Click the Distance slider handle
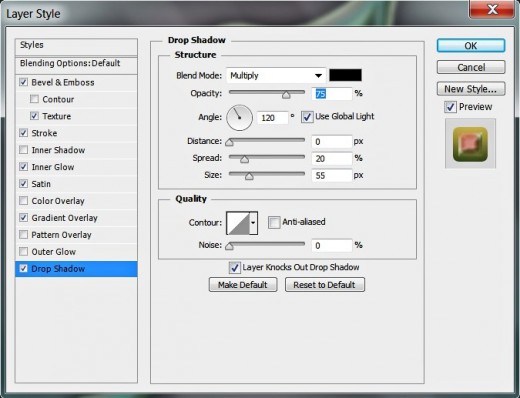The image size is (520, 398). [x=229, y=143]
